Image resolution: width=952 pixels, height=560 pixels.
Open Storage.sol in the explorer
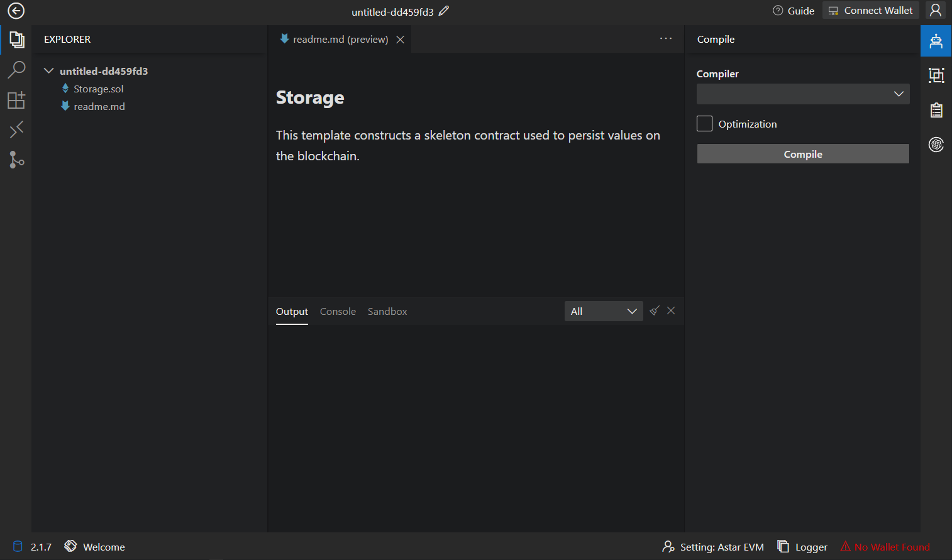point(99,89)
